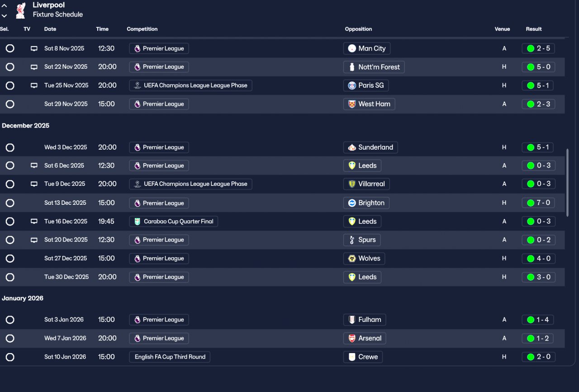This screenshot has width=579, height=392.
Task: Select the Tue 30 Dec Leeds fixture
Action: point(10,277)
